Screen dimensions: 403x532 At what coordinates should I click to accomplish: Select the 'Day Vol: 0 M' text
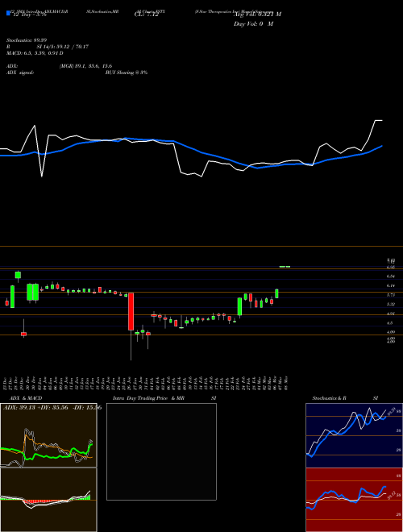pos(253,24)
